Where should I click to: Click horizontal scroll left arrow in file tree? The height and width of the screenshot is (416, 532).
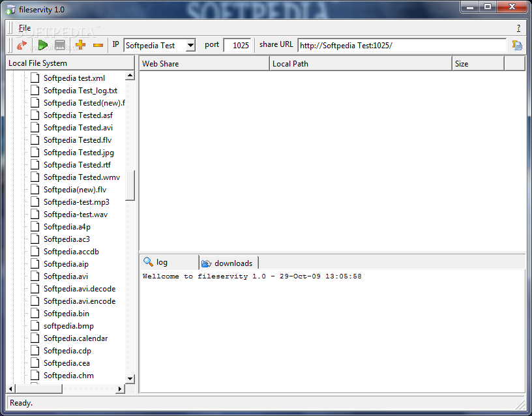pos(10,389)
